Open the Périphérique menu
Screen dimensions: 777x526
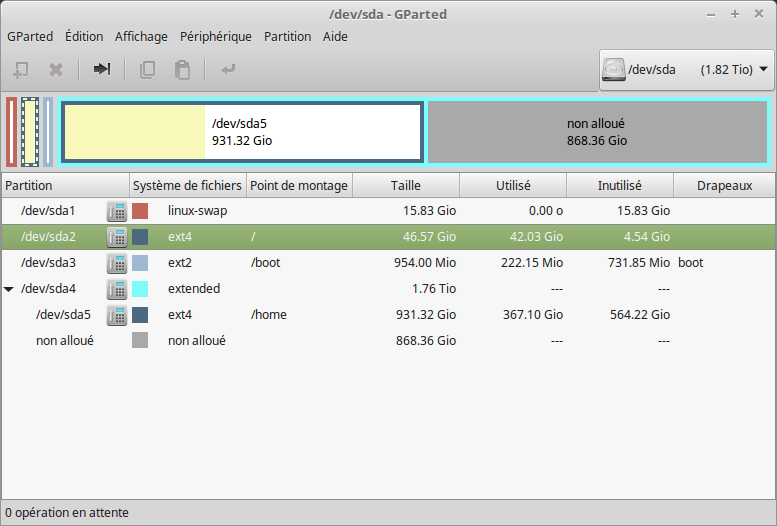216,37
